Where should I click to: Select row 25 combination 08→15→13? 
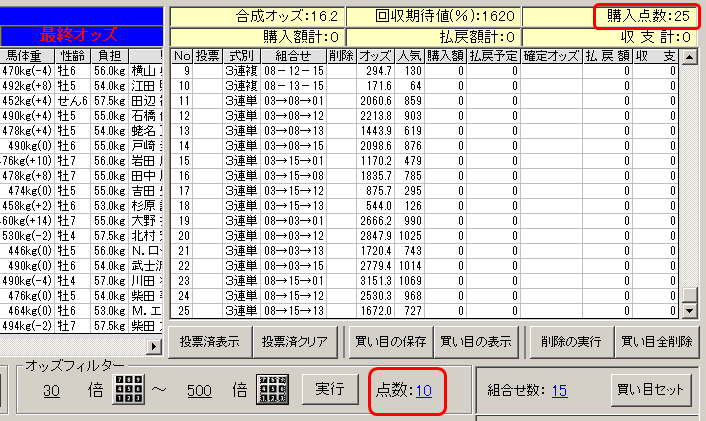click(x=294, y=311)
